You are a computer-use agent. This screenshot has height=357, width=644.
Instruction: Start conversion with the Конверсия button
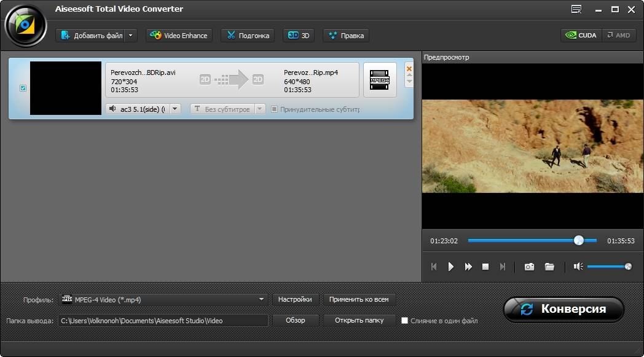pyautogui.click(x=563, y=309)
